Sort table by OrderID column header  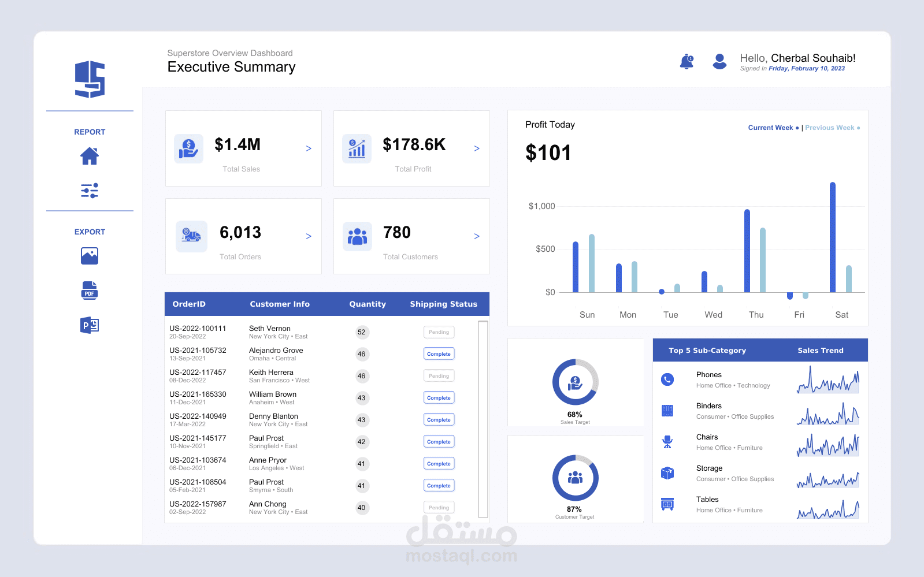[189, 304]
